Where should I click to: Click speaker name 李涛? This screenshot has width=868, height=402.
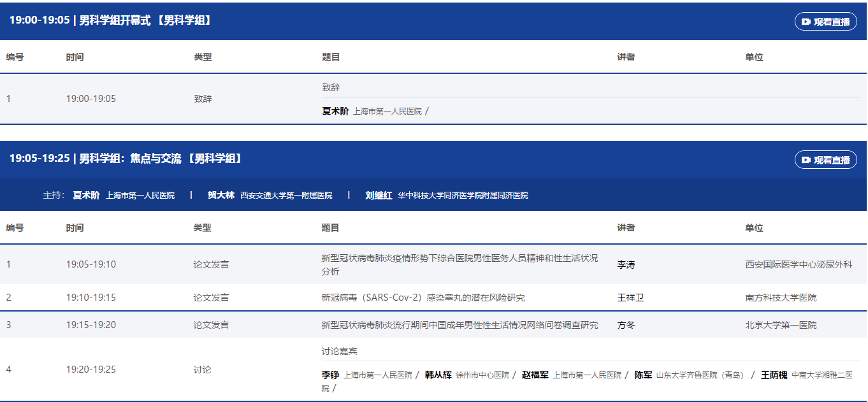coord(626,264)
